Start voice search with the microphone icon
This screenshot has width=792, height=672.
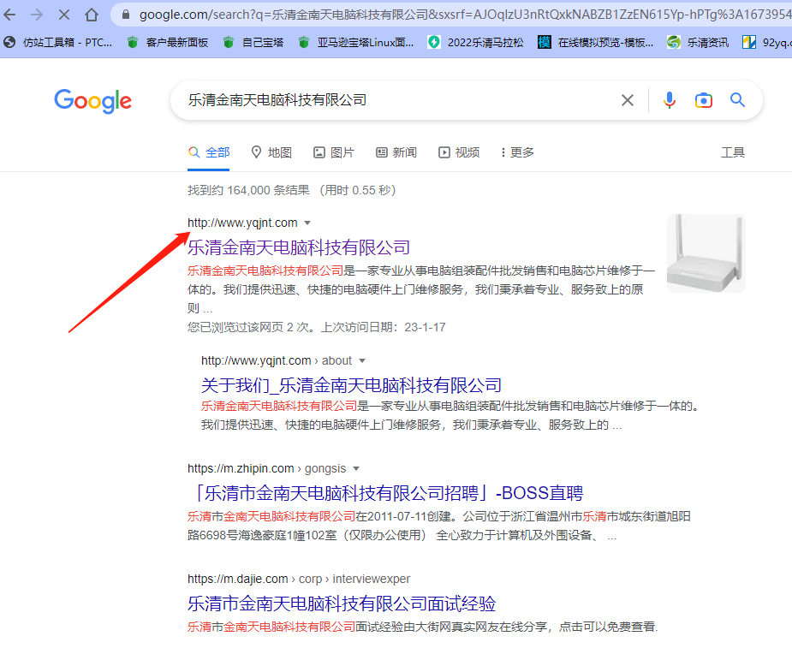[x=670, y=100]
